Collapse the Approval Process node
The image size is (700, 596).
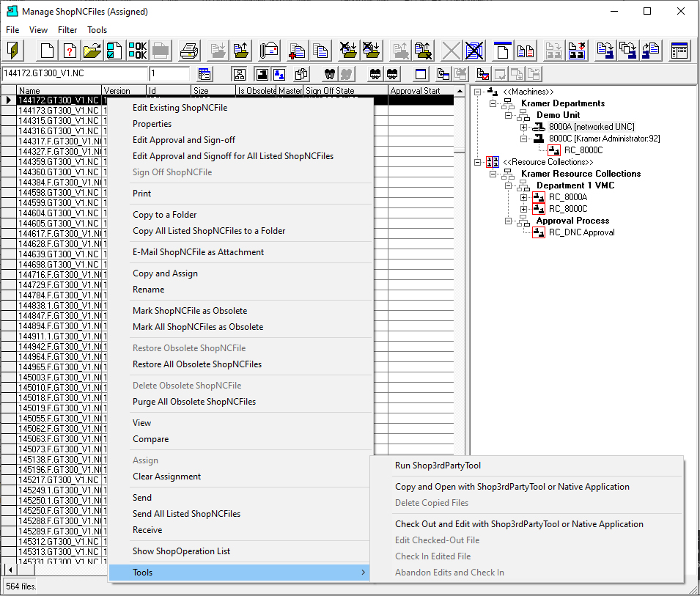point(508,221)
